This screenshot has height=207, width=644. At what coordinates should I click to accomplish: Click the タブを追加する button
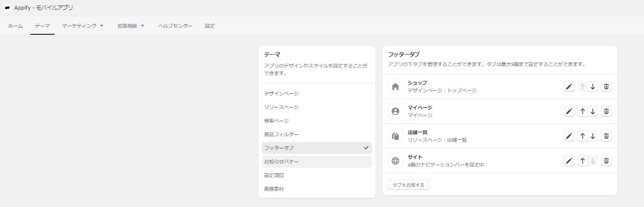pos(408,185)
